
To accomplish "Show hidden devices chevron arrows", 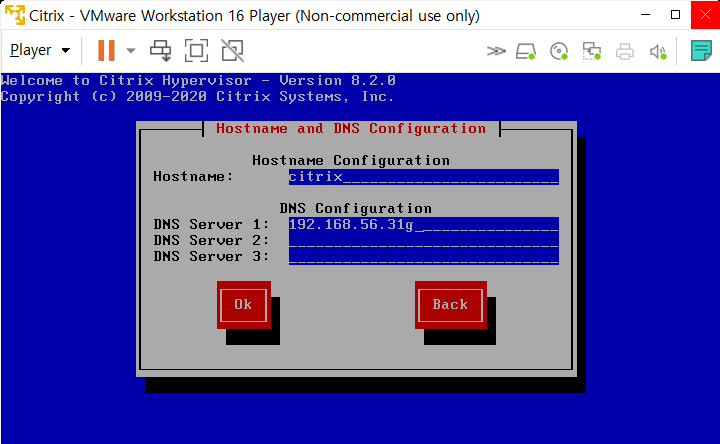I will (496, 51).
